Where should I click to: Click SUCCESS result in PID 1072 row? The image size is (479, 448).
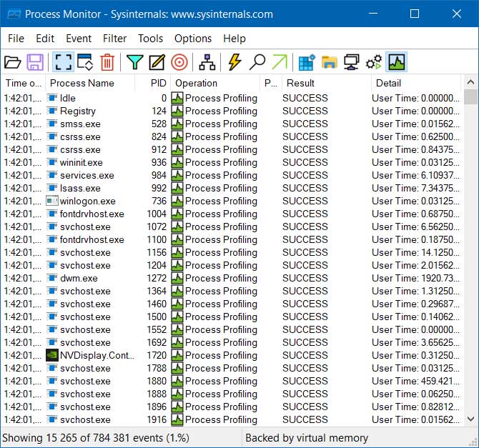pos(305,227)
